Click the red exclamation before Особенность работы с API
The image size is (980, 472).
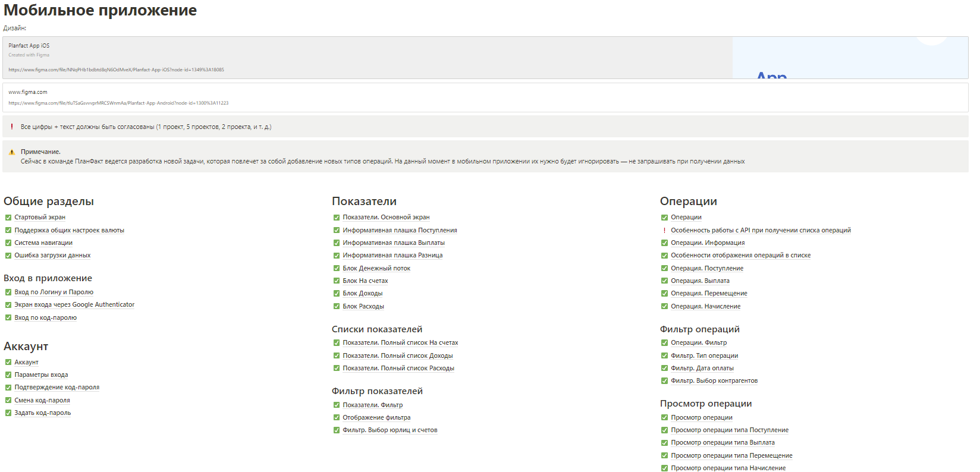click(665, 230)
